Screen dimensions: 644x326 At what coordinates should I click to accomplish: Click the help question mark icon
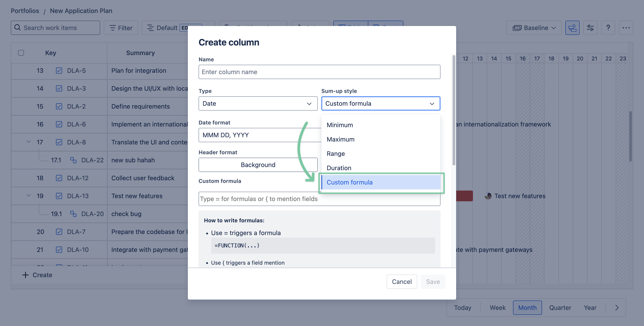(608, 28)
